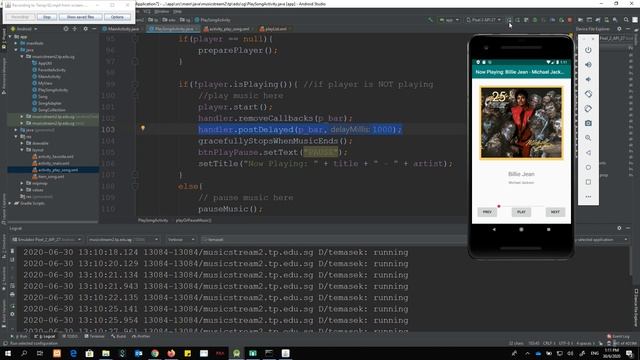Tap the emulator sidebar Overview square
Image resolution: width=640 pixels, height=360 pixels.
tap(588, 182)
